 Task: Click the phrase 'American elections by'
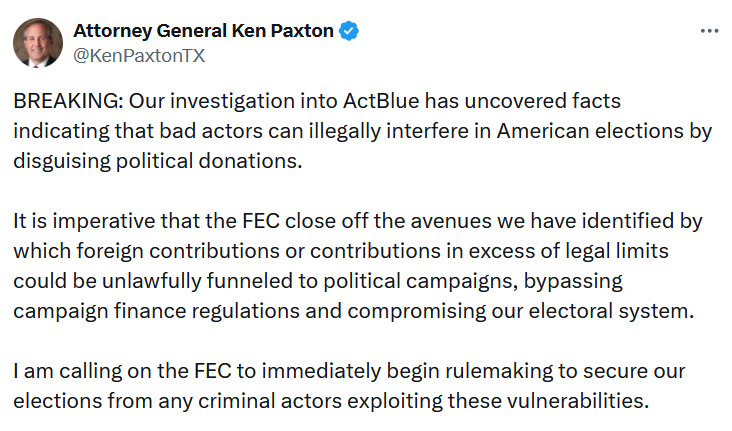[x=604, y=131]
